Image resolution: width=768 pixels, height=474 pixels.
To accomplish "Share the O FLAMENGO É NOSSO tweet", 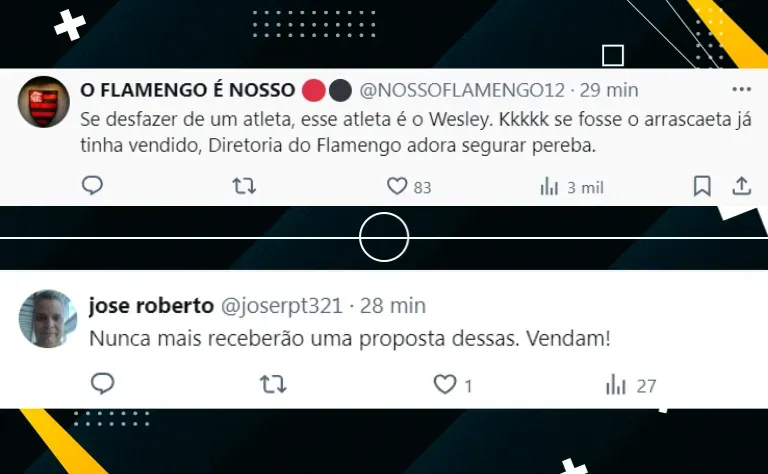I will click(742, 186).
